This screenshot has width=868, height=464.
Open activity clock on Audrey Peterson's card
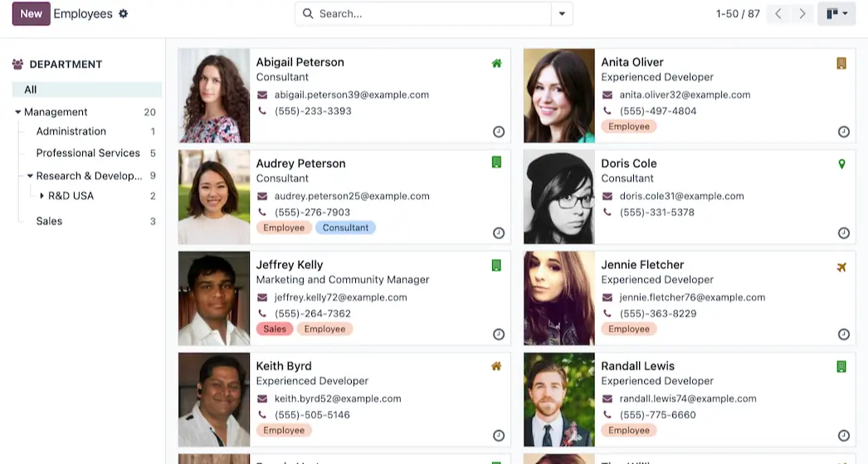499,233
